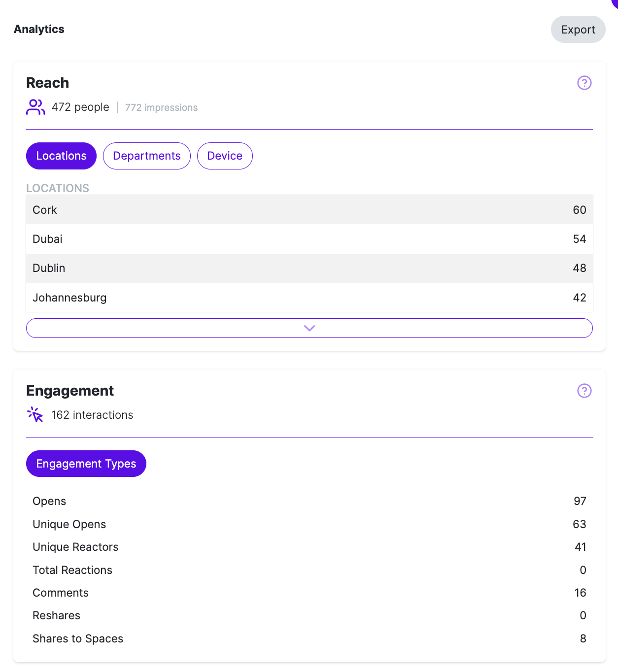Image resolution: width=618 pixels, height=672 pixels.
Task: Click the Engagement section heading
Action: 70,391
